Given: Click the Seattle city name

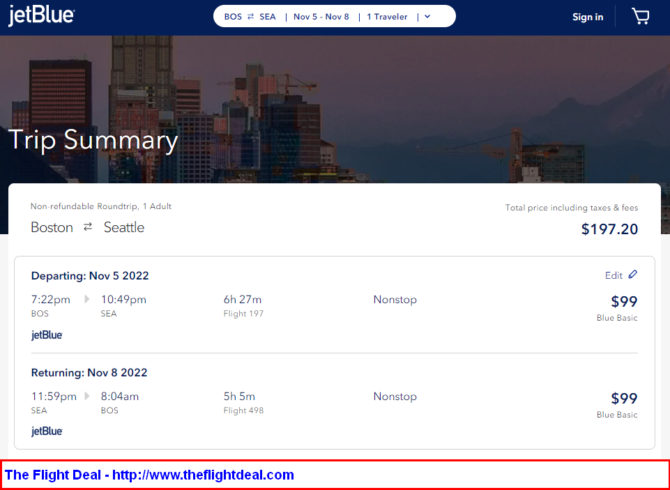Looking at the screenshot, I should [x=124, y=227].
